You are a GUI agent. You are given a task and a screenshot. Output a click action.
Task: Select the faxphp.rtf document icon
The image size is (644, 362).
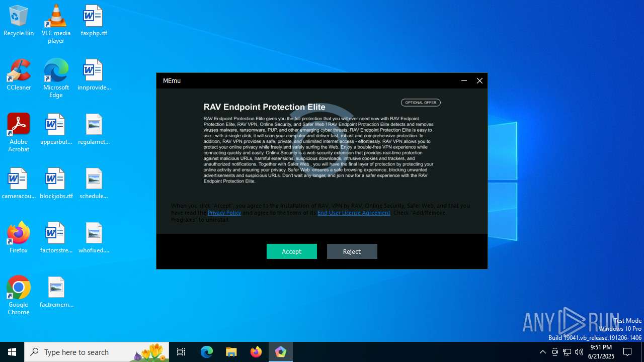94,21
